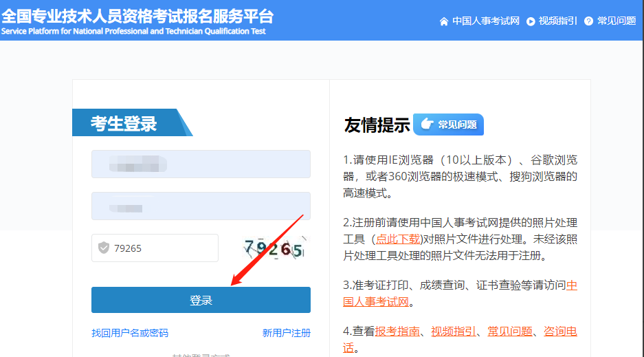Click the 点此下载 photo tool link
The width and height of the screenshot is (644, 357).
coord(398,239)
